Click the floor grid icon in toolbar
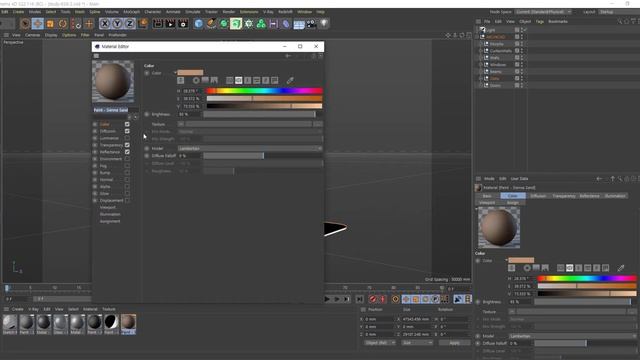The width and height of the screenshot is (640, 360). [x=299, y=24]
